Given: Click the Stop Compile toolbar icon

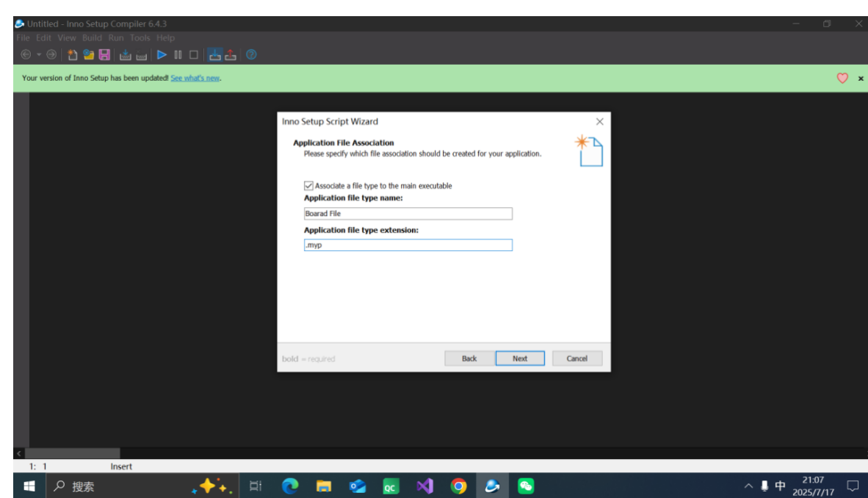Looking at the screenshot, I should (x=142, y=54).
